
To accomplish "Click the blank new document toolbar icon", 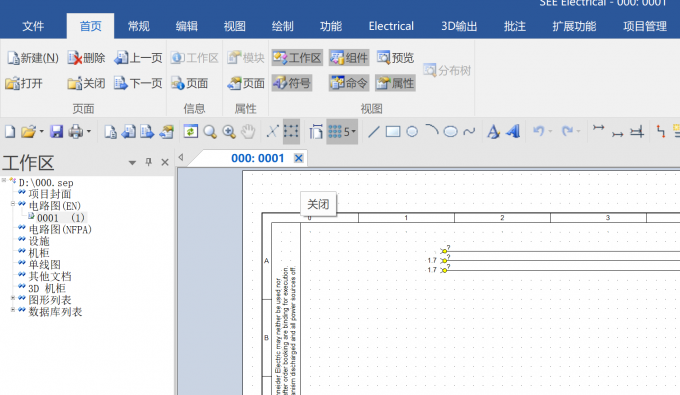I will [x=10, y=131].
